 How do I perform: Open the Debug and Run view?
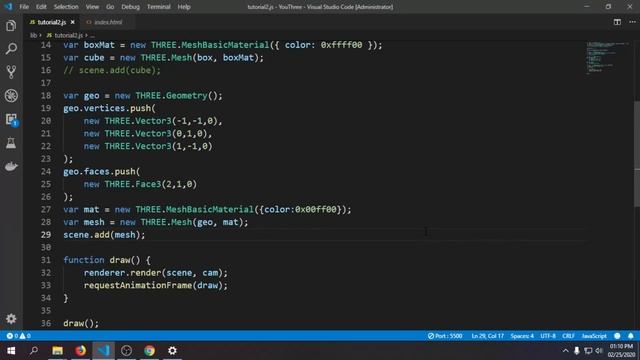(x=11, y=96)
